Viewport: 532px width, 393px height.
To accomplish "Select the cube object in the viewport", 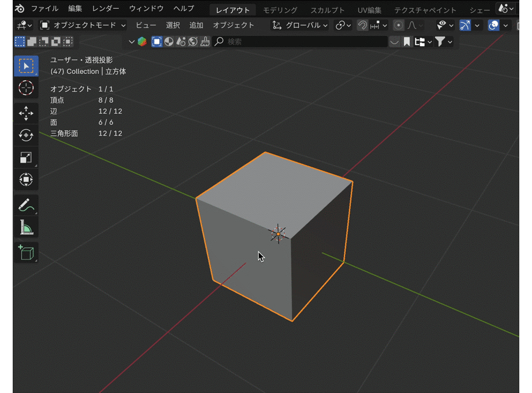I will pos(274,237).
